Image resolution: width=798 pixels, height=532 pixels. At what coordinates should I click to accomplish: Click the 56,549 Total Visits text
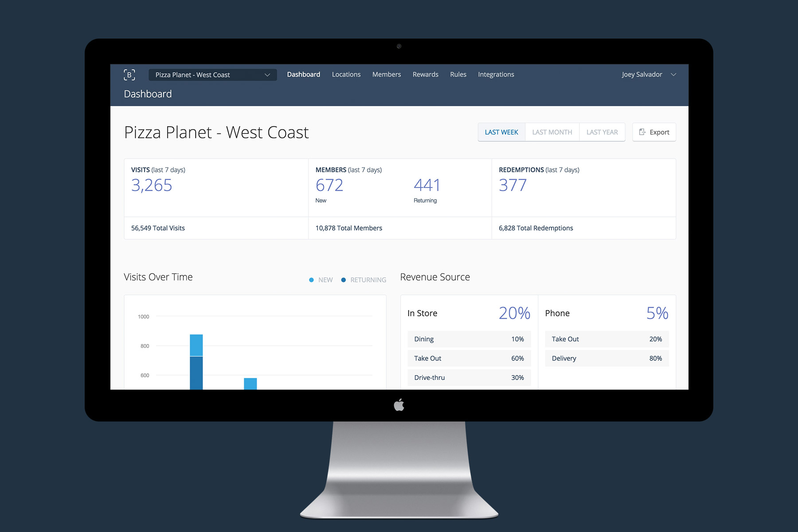pyautogui.click(x=158, y=228)
